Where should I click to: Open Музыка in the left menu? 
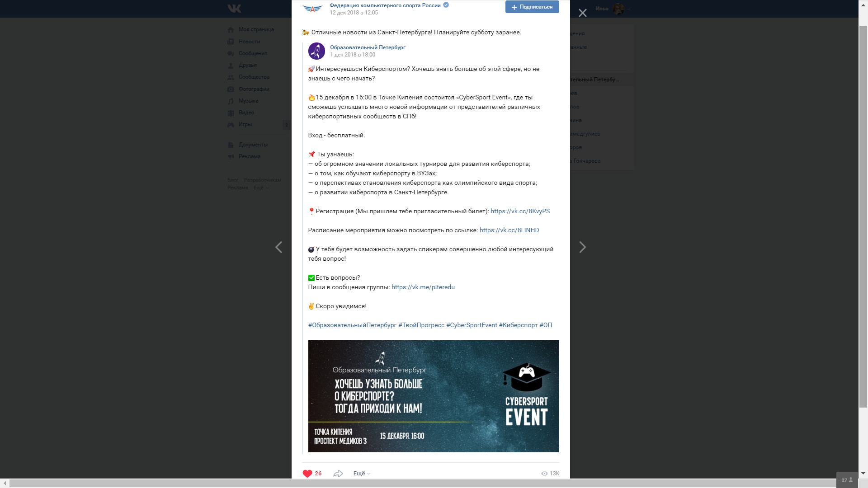pos(249,101)
